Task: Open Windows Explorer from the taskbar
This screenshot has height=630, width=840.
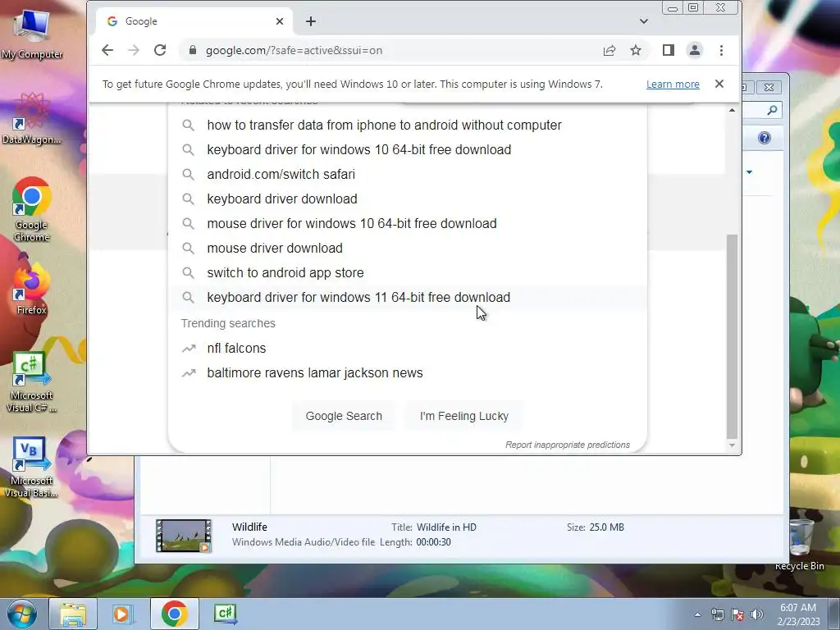Action: click(73, 614)
